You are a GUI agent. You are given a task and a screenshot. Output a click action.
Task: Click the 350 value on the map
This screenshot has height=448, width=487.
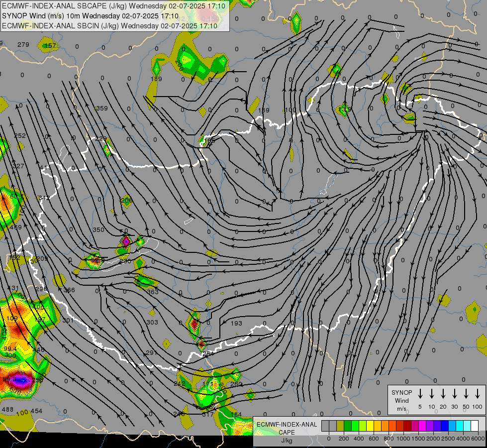point(98,230)
